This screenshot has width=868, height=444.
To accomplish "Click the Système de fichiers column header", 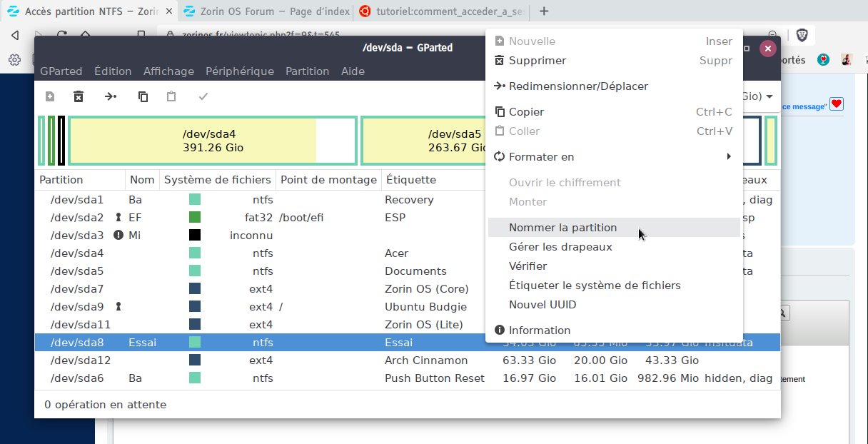I will pos(217,180).
